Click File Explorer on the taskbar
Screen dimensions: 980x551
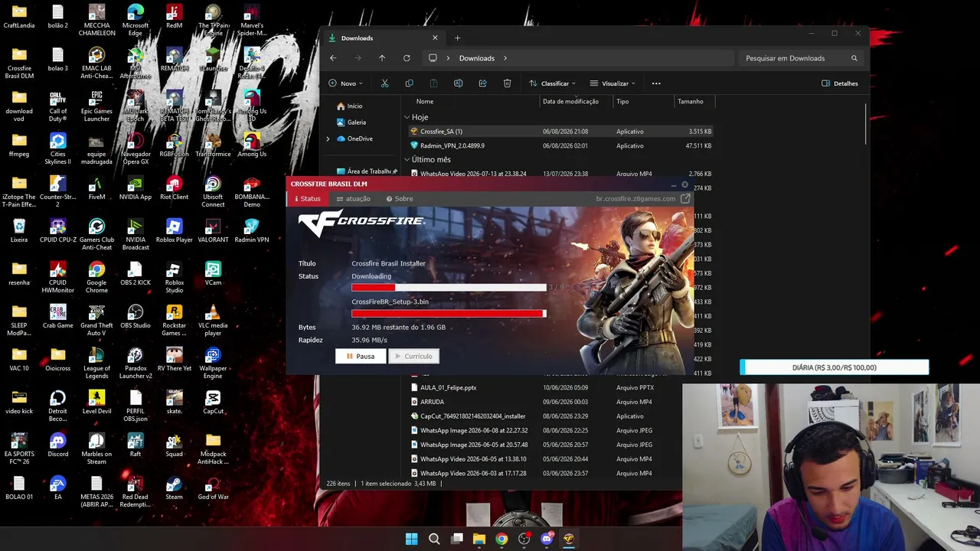coord(479,539)
